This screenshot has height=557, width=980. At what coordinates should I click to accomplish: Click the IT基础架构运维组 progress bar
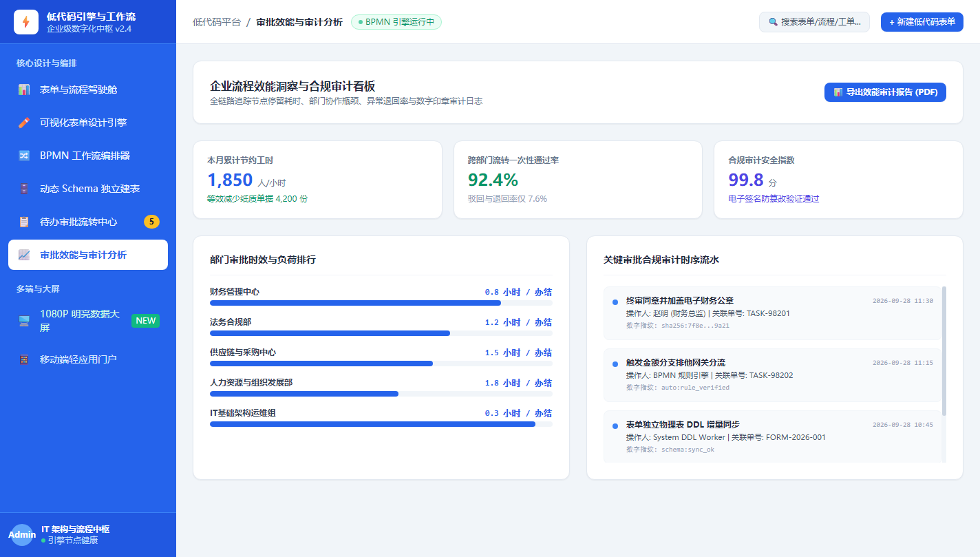tap(381, 424)
